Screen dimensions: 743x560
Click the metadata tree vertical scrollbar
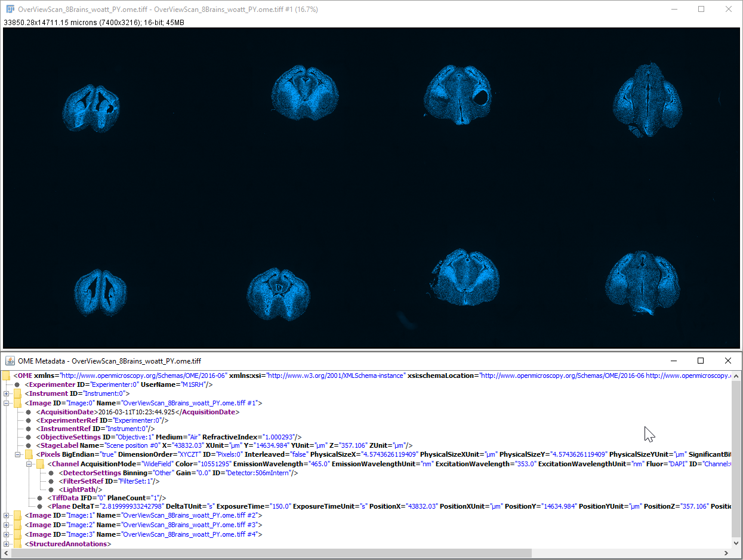pos(736,459)
